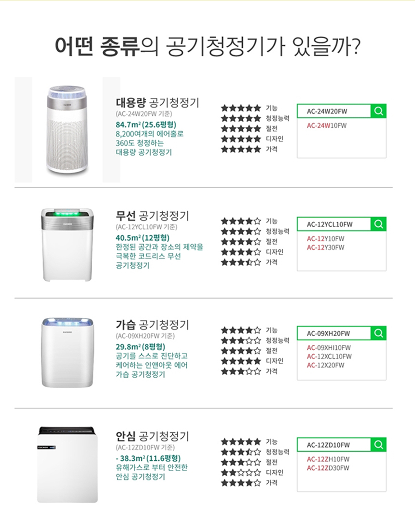Screen dimensions: 415x532
Task: Click the 대용량 air purifier product image
Action: [x=68, y=130]
